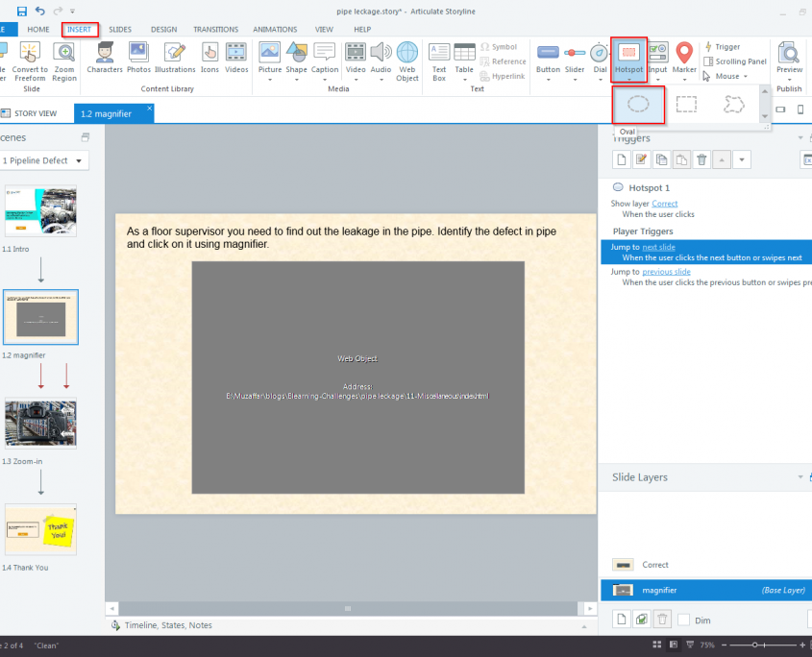This screenshot has height=657, width=812.
Task: Switch to Story View
Action: point(30,113)
